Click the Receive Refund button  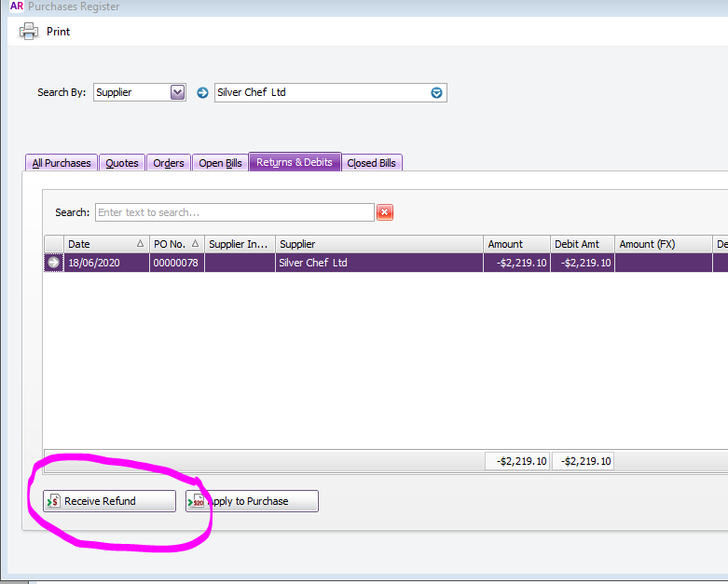click(109, 501)
